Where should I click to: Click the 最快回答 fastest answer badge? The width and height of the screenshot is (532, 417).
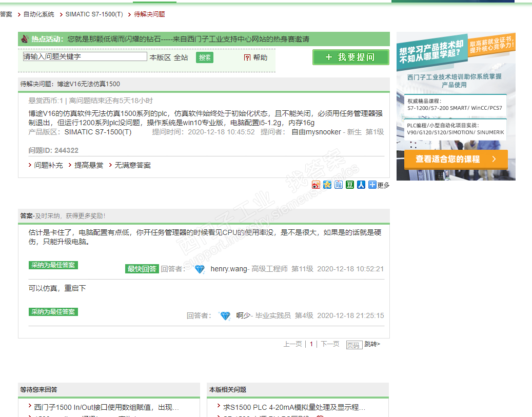tap(142, 269)
